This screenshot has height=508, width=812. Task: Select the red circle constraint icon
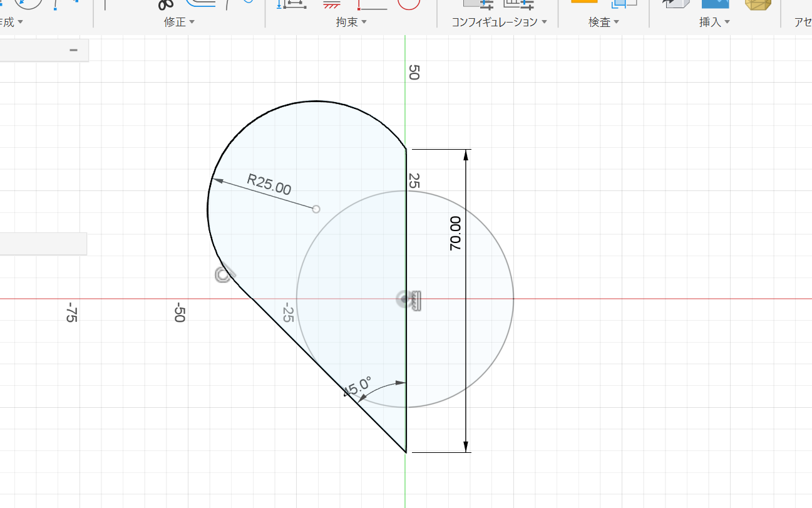click(408, 3)
